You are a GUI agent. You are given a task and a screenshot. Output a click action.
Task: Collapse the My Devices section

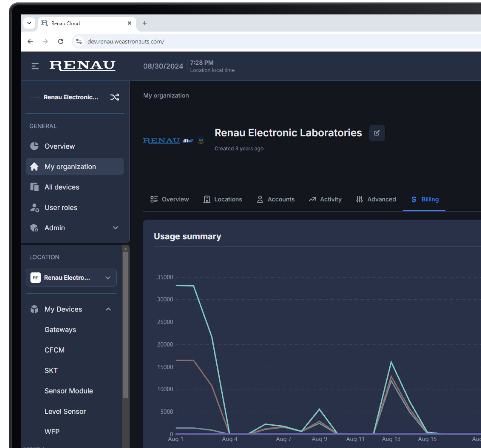click(108, 309)
